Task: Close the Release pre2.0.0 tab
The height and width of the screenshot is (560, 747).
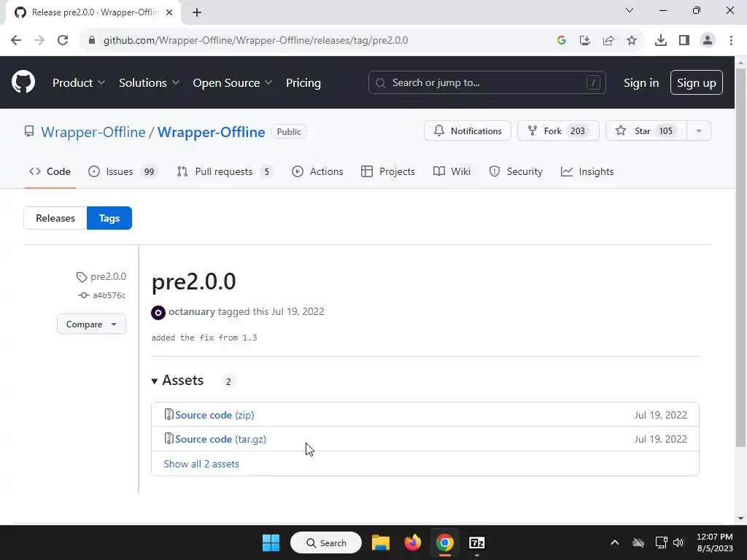Action: (x=169, y=12)
